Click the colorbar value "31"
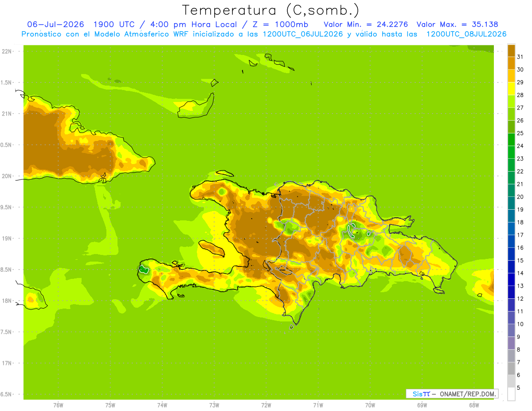Viewport: 532px width, 411px height. [520, 57]
